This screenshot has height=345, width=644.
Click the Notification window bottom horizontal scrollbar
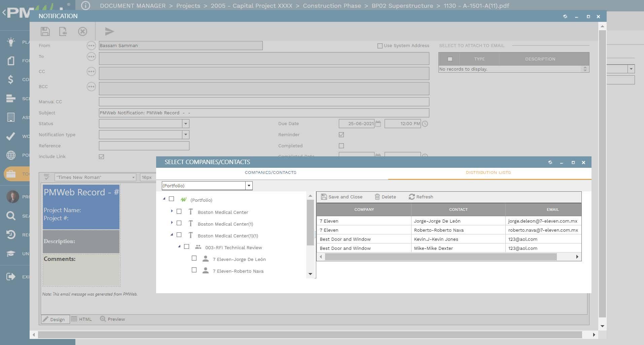coord(310,335)
